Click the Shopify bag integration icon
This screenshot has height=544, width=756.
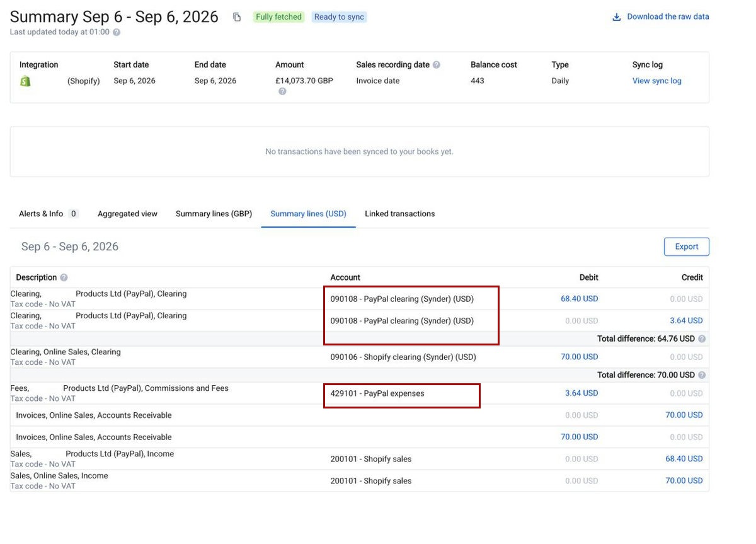25,81
